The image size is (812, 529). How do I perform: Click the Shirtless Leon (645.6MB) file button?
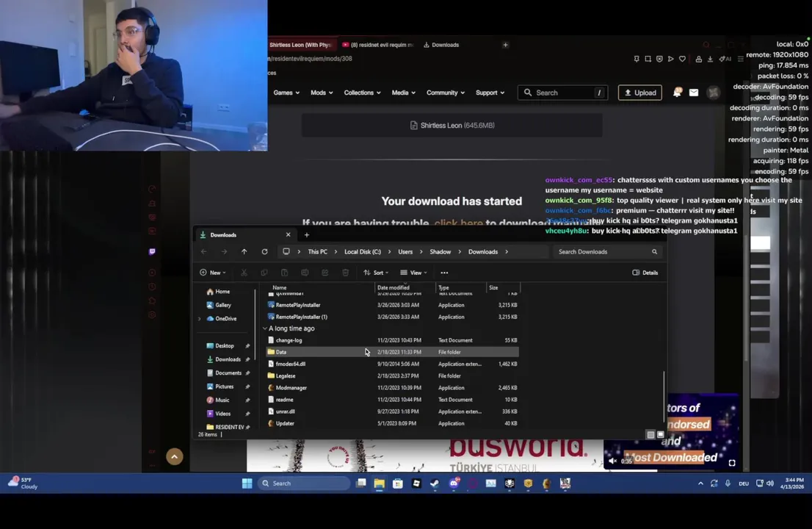tap(452, 126)
